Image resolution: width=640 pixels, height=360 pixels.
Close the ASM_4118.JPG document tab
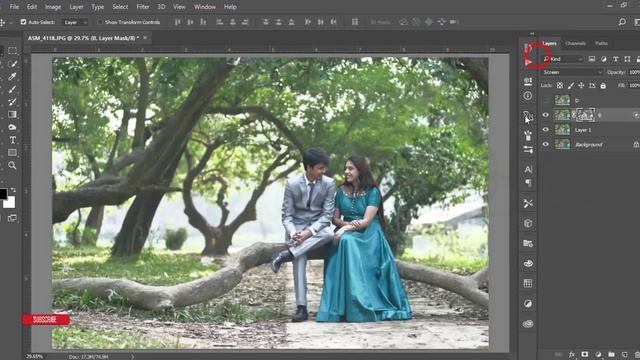pyautogui.click(x=144, y=38)
